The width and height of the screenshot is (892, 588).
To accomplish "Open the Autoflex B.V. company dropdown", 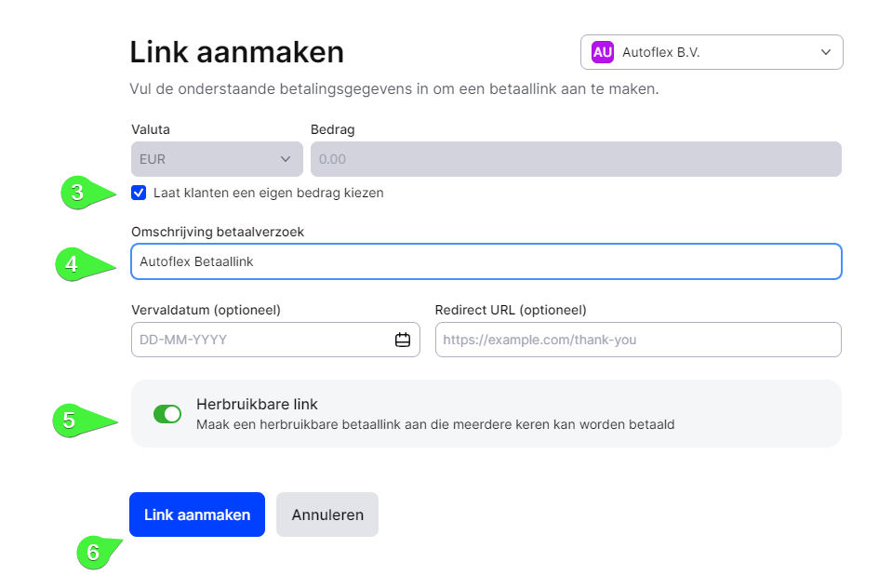I will click(x=712, y=52).
